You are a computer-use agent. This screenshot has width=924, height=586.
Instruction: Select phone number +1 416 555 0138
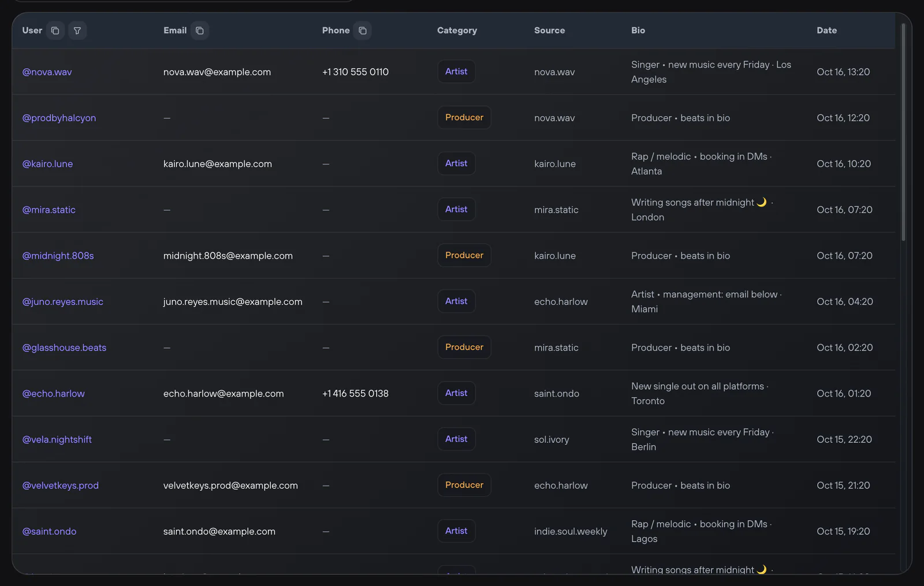tap(355, 394)
